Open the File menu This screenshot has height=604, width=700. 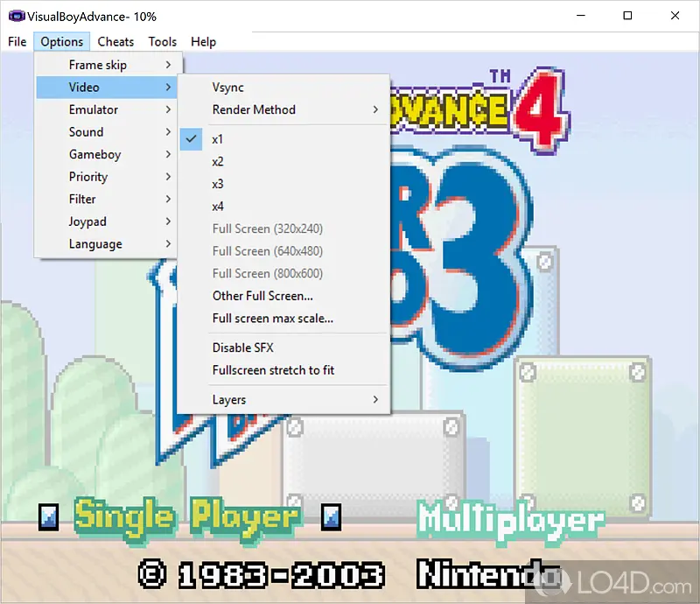pos(17,41)
